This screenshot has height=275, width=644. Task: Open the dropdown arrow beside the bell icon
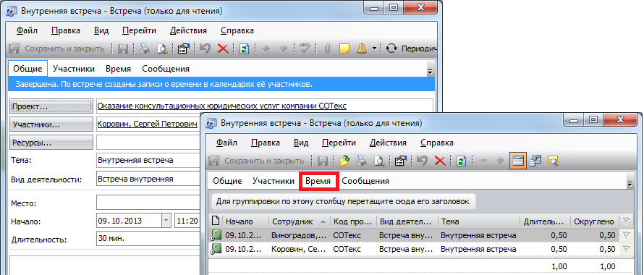point(374,48)
